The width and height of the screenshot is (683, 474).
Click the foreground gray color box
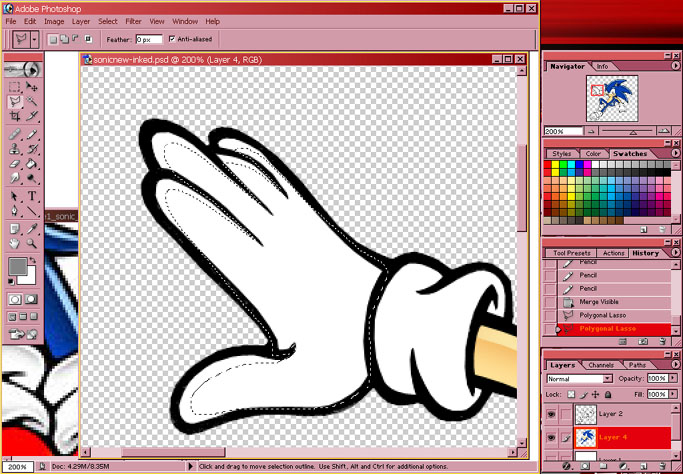[17, 266]
